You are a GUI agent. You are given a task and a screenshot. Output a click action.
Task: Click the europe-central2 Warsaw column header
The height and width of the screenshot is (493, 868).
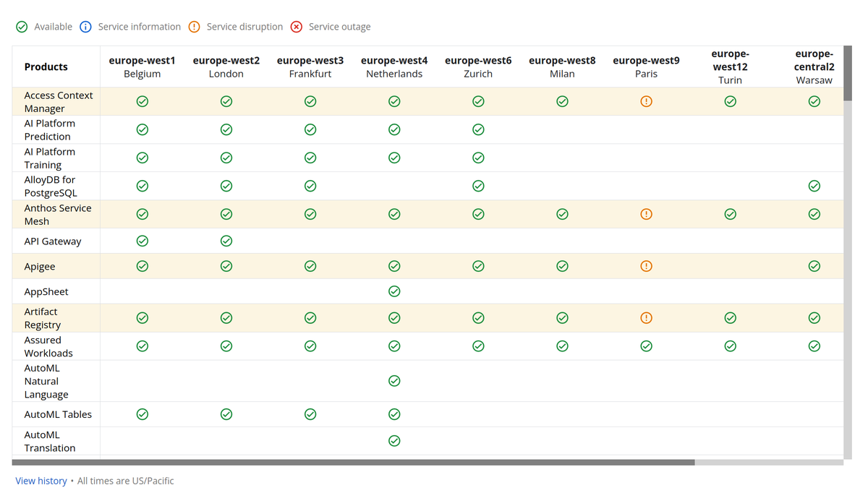(814, 67)
